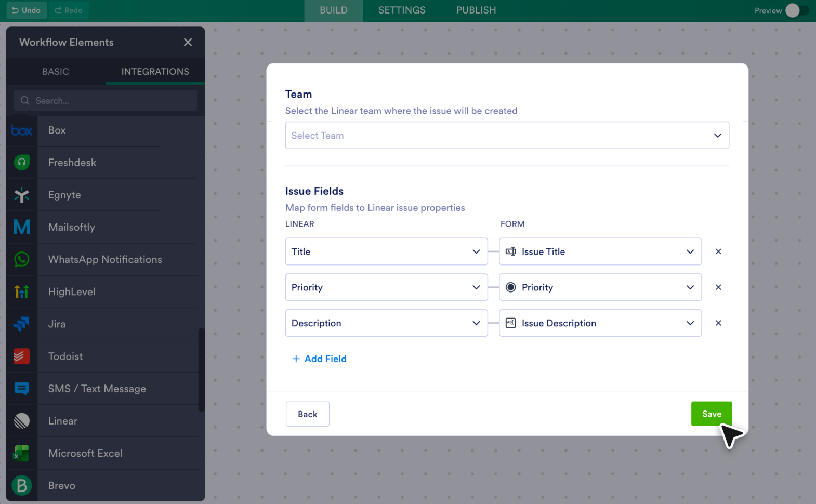Select the SMS / Text Message label
Screen dimensions: 816x504
pos(97,389)
